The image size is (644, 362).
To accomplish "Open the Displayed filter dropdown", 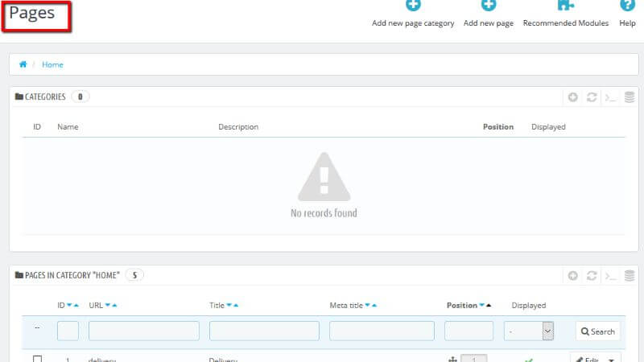I will point(529,331).
